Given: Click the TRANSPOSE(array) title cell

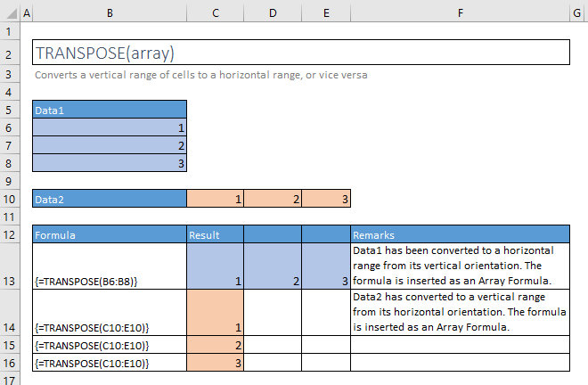Looking at the screenshot, I should [x=301, y=53].
